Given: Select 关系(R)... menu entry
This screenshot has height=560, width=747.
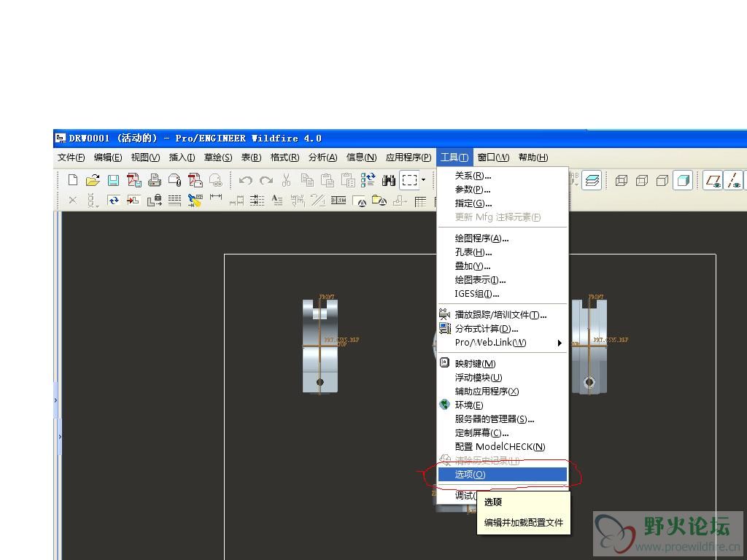Looking at the screenshot, I should point(503,176).
